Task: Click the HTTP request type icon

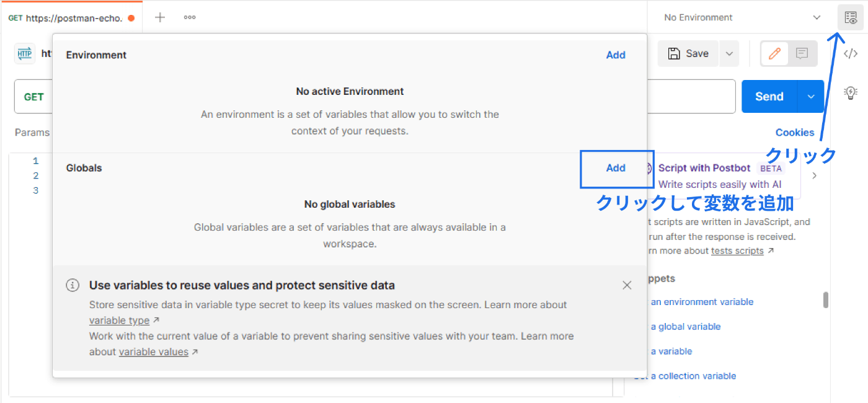Action: pos(25,54)
